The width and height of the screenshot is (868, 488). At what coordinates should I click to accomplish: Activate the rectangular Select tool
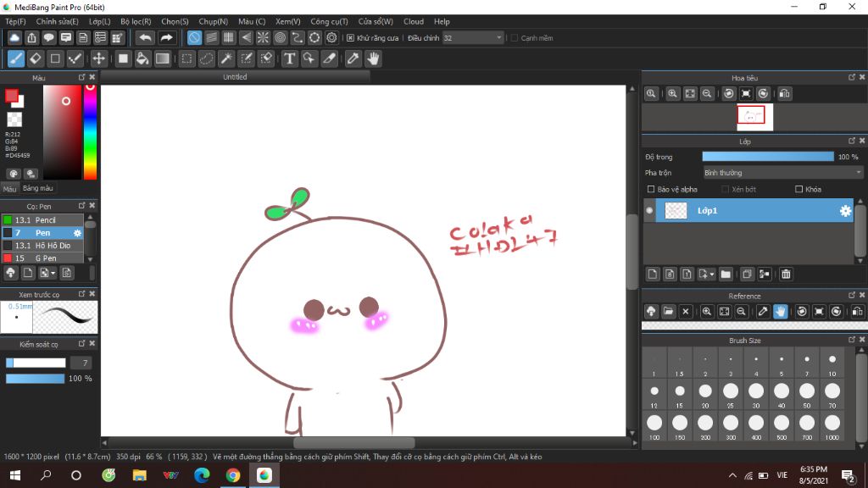187,58
